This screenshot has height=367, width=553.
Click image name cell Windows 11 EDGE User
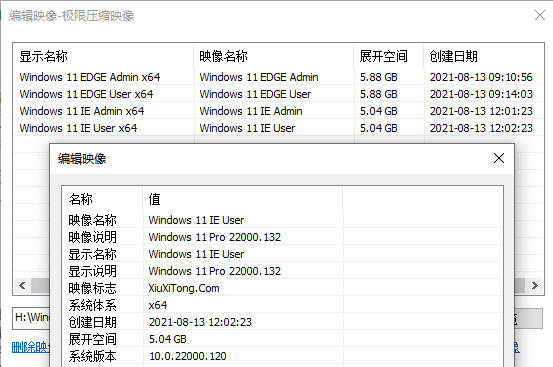[255, 94]
